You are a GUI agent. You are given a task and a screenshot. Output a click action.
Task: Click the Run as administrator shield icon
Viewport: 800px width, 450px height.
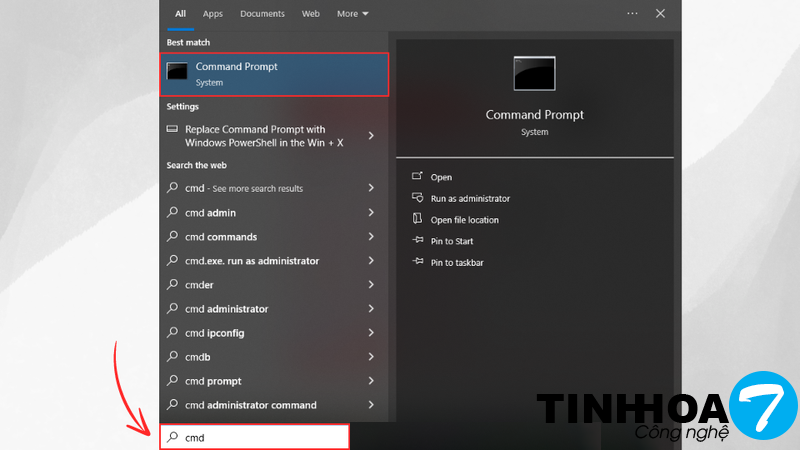click(418, 198)
